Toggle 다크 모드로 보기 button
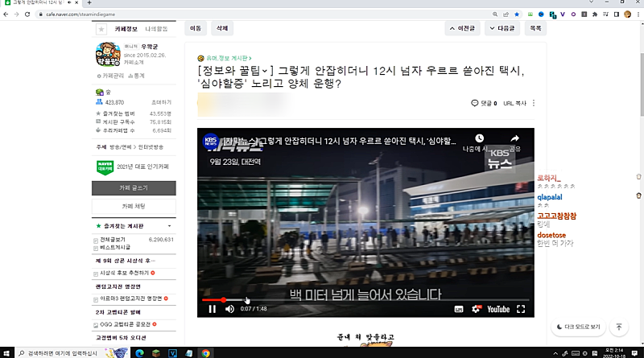The height and width of the screenshot is (358, 644). coord(579,327)
